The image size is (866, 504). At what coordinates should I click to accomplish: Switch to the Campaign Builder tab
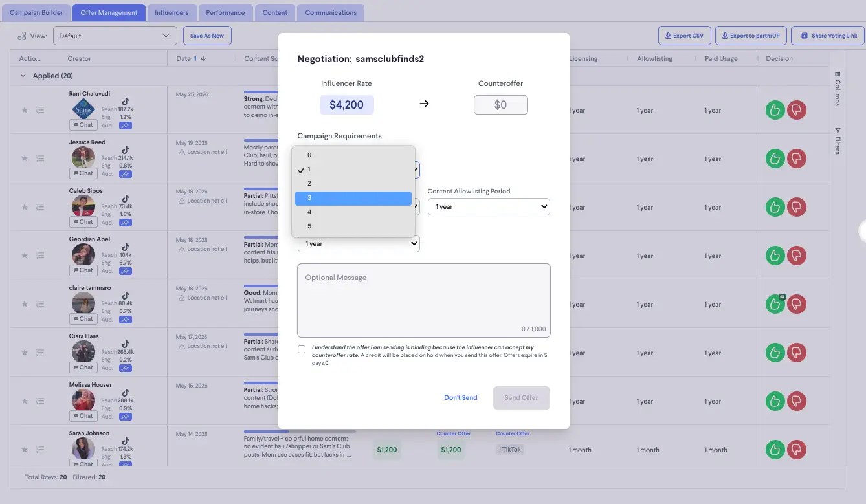(36, 12)
